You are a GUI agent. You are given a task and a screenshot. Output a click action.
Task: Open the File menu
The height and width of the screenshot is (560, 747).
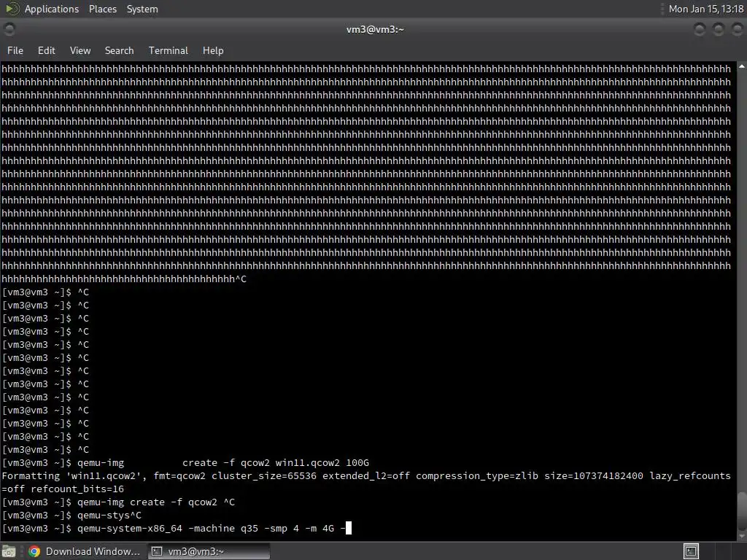15,50
